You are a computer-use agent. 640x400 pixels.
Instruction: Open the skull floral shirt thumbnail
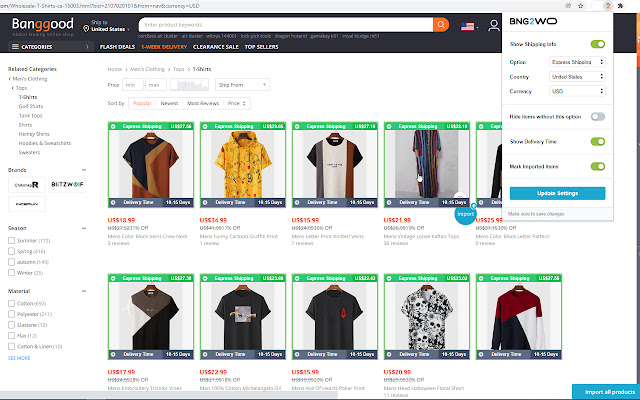pyautogui.click(x=427, y=316)
